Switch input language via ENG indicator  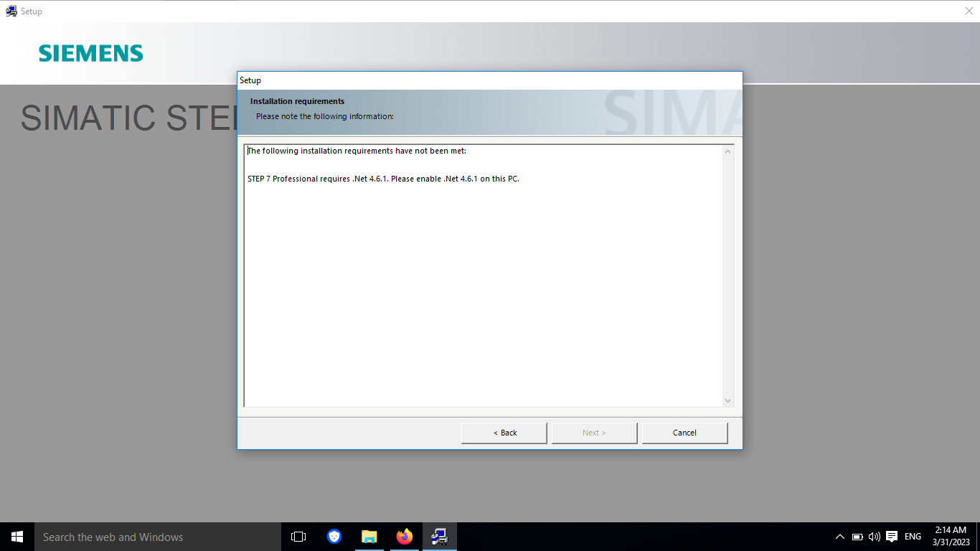pos(913,537)
